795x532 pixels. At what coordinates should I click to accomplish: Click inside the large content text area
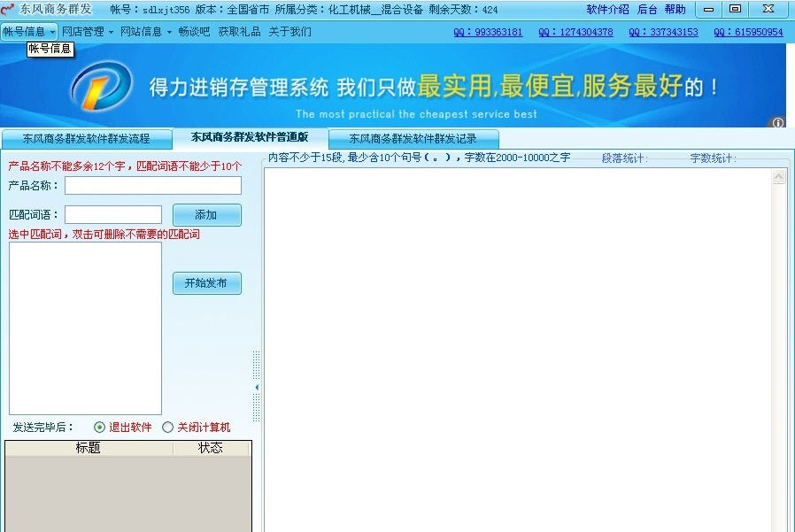518,350
